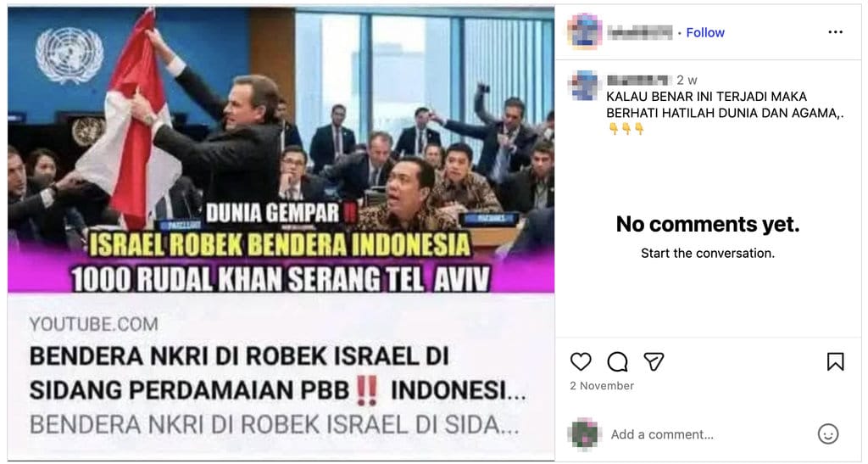
Task: Click the Start the conversation text
Action: (x=708, y=253)
